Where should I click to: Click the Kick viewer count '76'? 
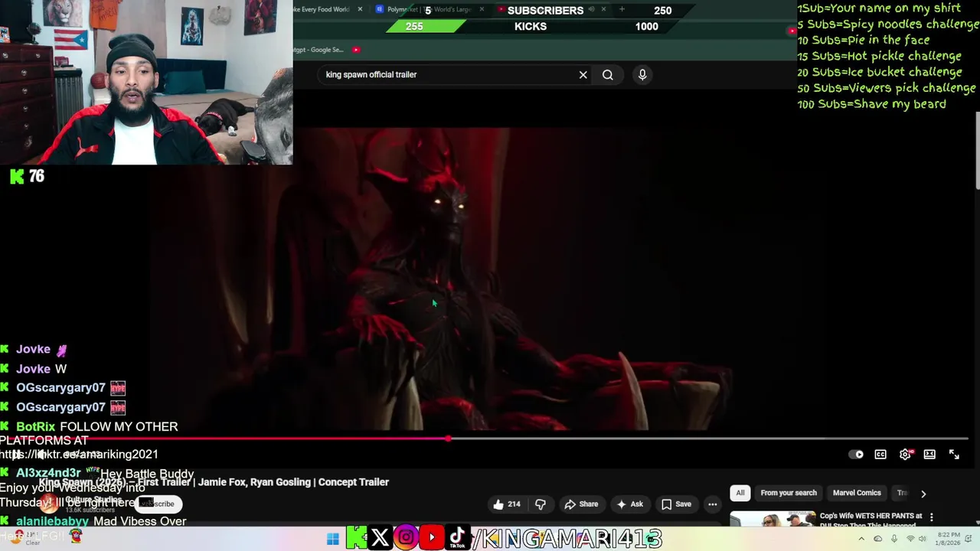click(x=36, y=177)
